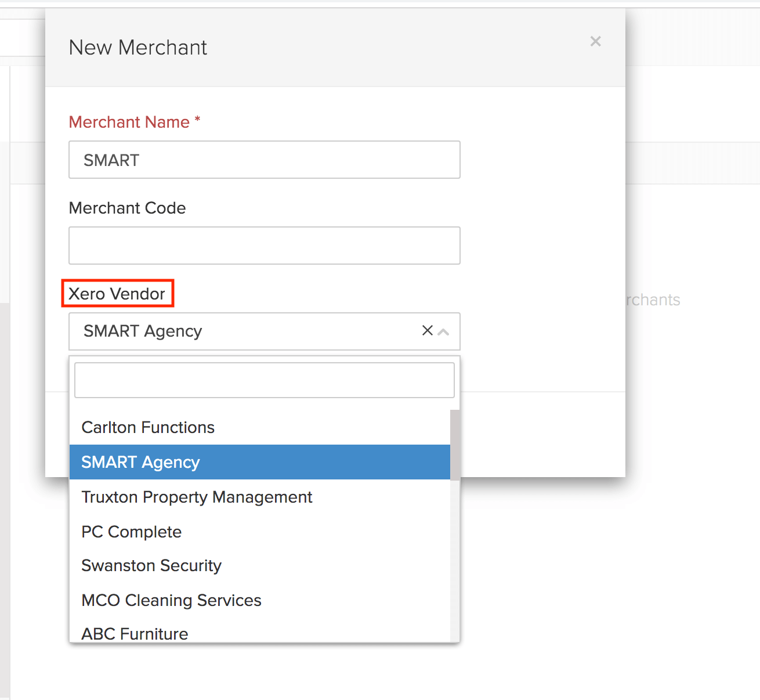Viewport: 760px width, 700px height.
Task: Click the Xero Vendor label
Action: pyautogui.click(x=117, y=294)
